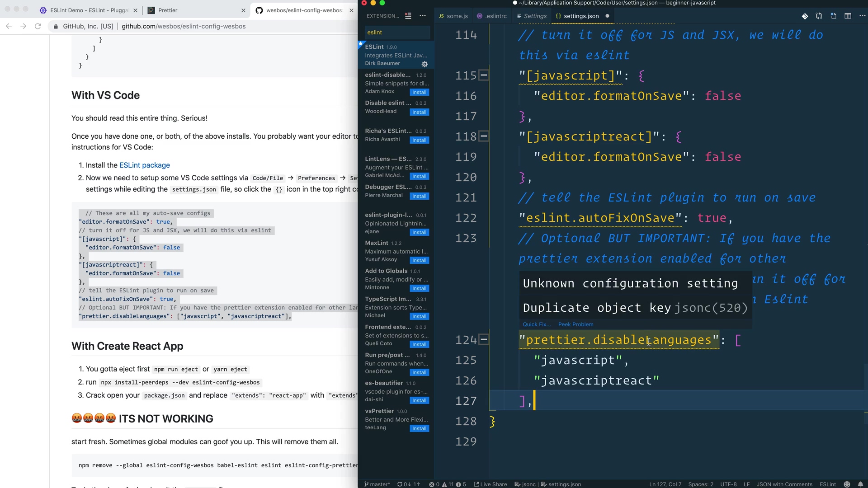Image resolution: width=868 pixels, height=488 pixels.
Task: Install the LintLens extension
Action: [419, 176]
